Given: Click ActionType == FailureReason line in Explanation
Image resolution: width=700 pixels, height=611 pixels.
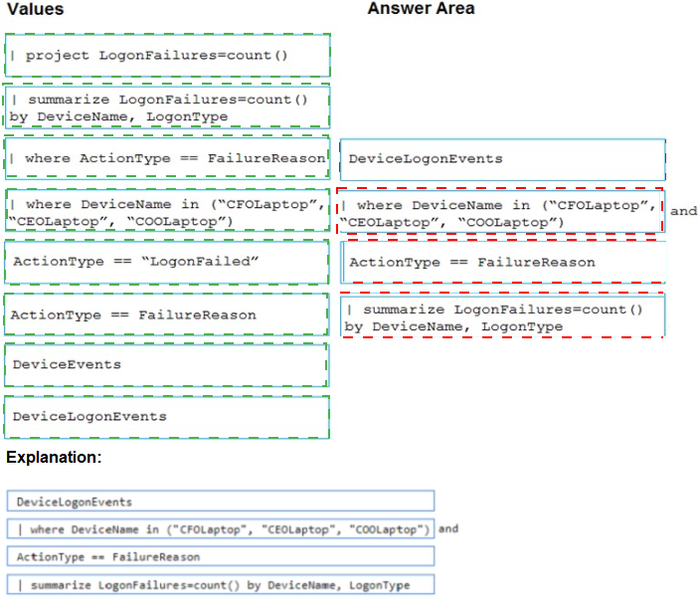Looking at the screenshot, I should [221, 556].
